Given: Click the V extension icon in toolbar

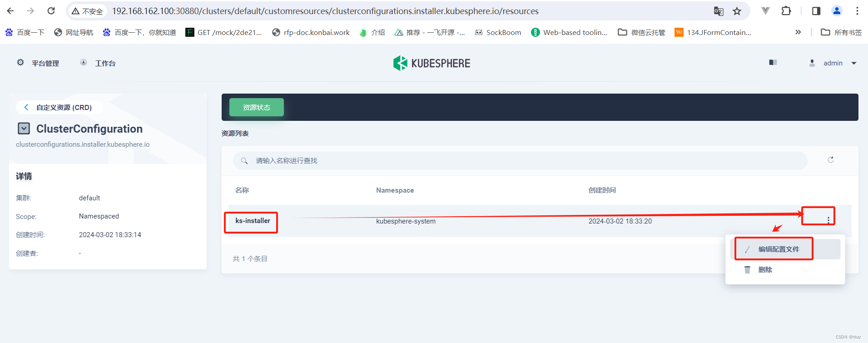Looking at the screenshot, I should 766,11.
